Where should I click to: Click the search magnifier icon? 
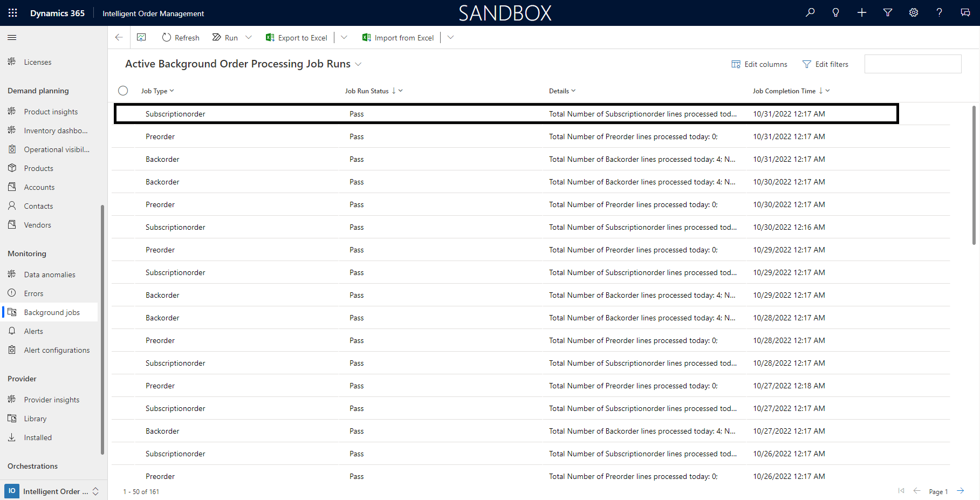810,12
